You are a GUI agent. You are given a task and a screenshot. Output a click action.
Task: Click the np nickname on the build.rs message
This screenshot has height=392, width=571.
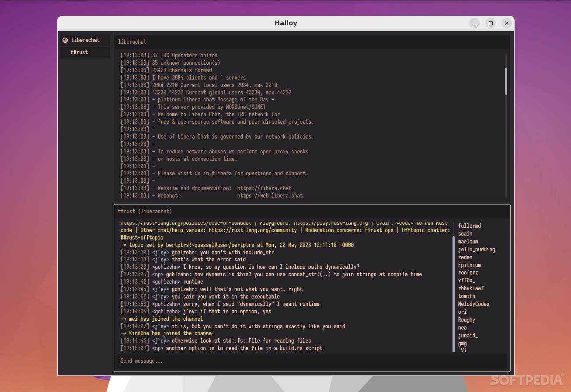[157, 348]
